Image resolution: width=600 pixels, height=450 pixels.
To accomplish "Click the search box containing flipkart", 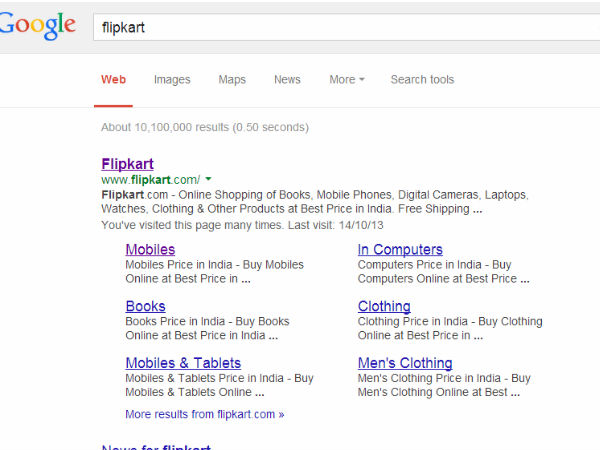I will point(347,27).
